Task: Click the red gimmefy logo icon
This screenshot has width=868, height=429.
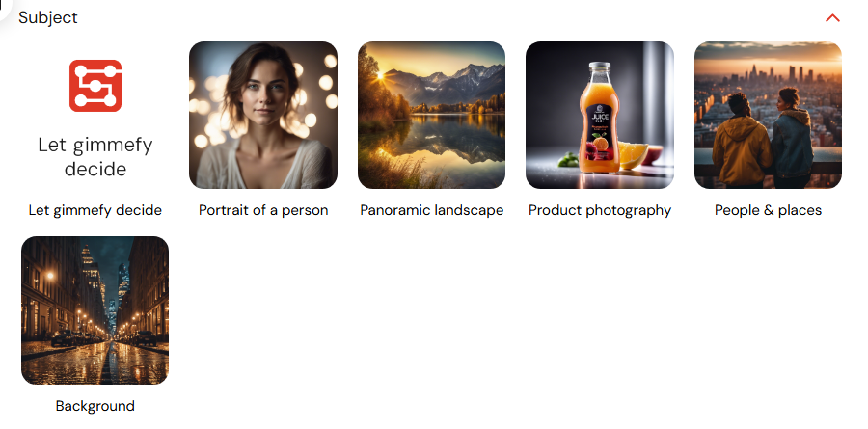Action: [95, 86]
